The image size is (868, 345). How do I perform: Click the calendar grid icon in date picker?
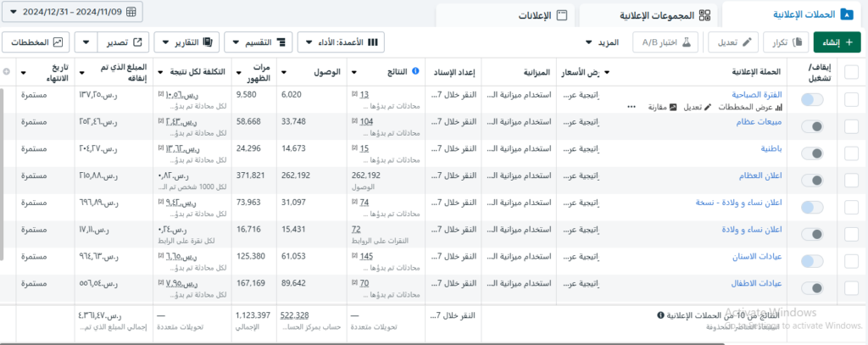tap(131, 12)
